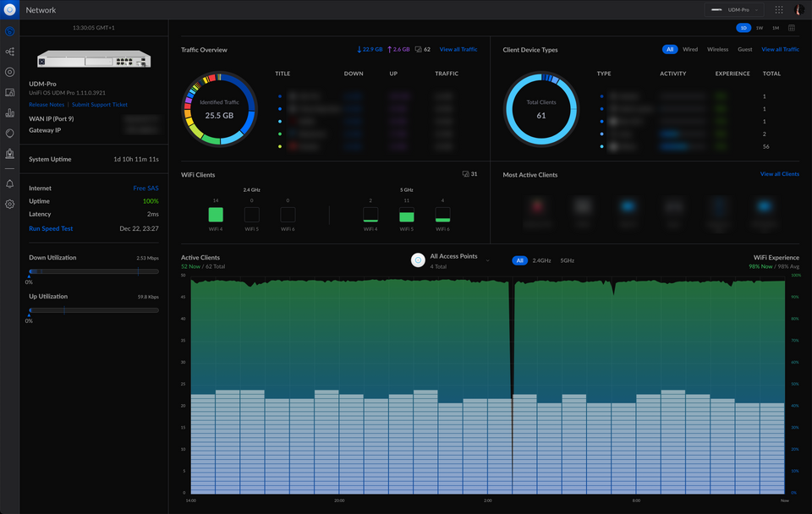This screenshot has height=514, width=812.
Task: Open the Dashboard panel in the sidebar
Action: (x=9, y=30)
